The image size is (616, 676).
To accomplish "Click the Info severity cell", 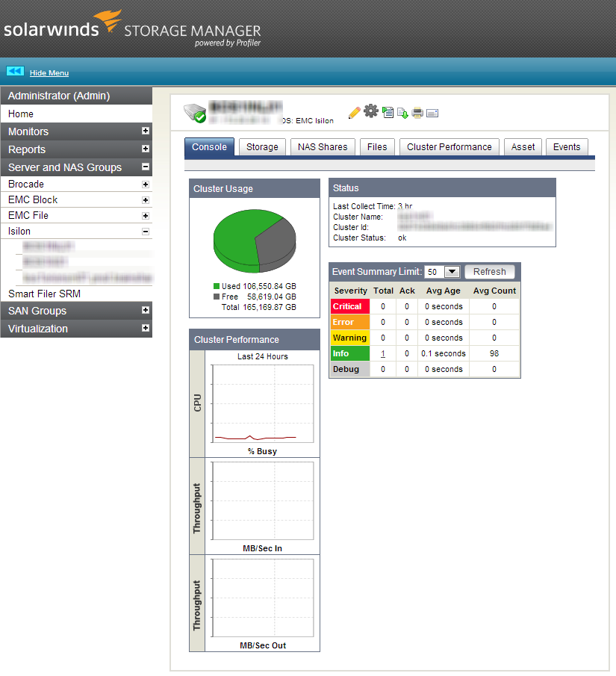I will [x=350, y=353].
